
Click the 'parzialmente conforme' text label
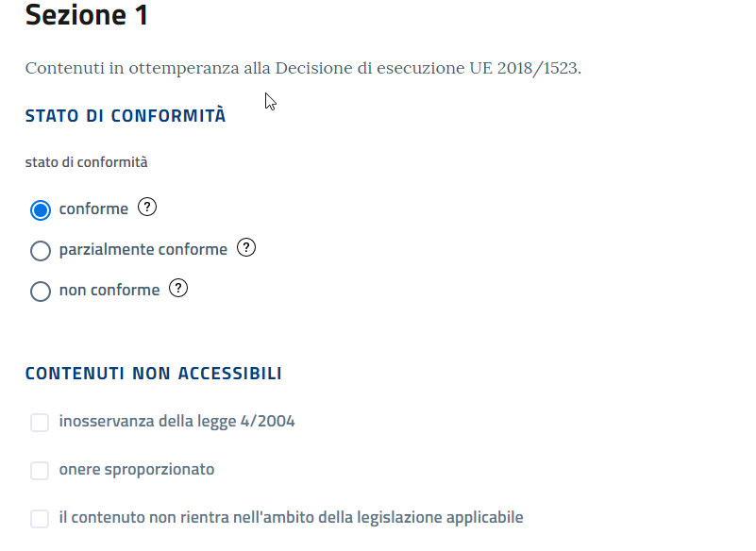pos(143,249)
